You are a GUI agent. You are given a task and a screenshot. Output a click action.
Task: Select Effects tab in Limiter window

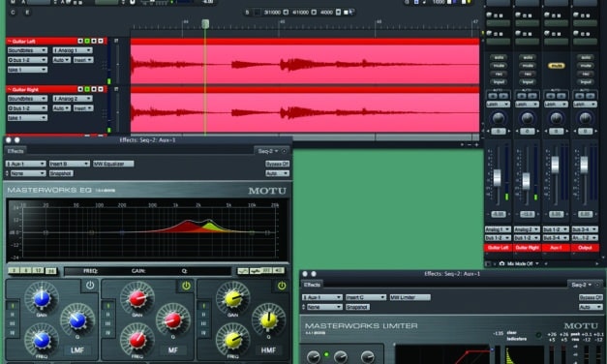click(312, 285)
